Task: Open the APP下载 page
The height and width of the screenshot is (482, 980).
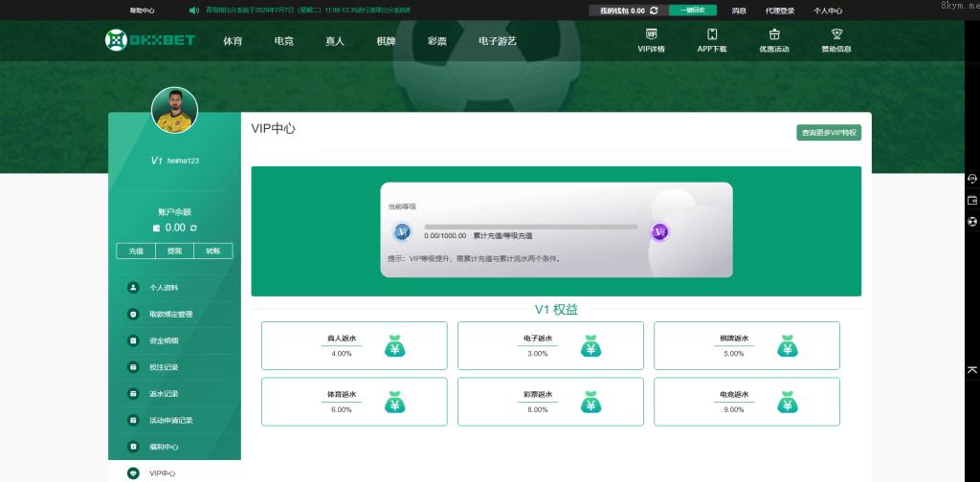Action: pyautogui.click(x=711, y=40)
